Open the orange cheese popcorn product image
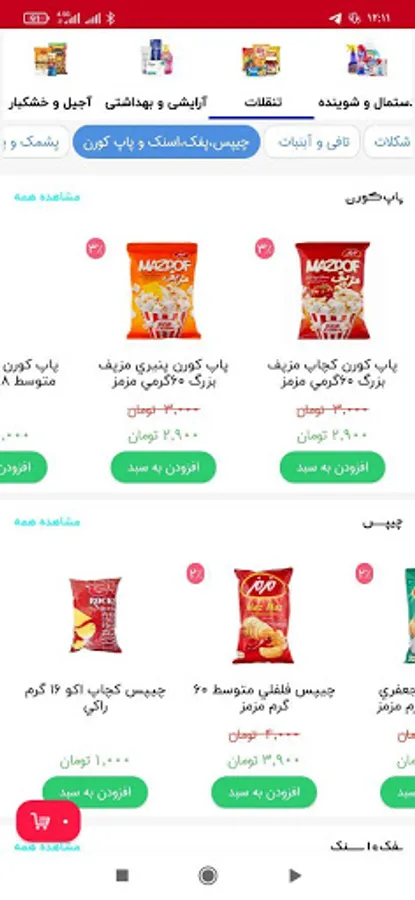 [x=163, y=290]
